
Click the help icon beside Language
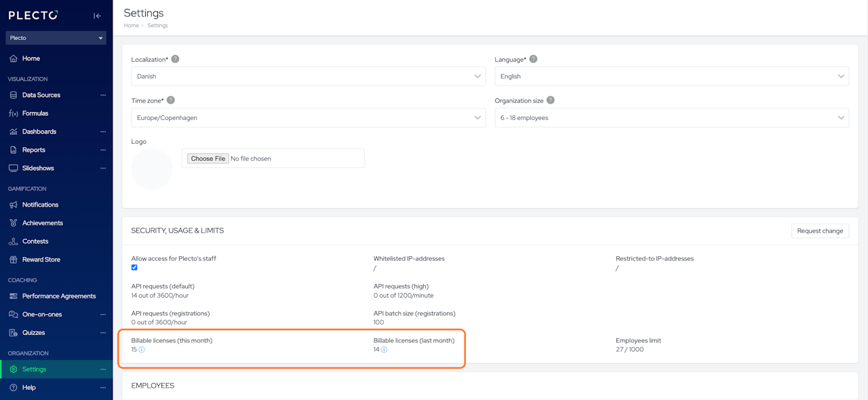[x=533, y=59]
